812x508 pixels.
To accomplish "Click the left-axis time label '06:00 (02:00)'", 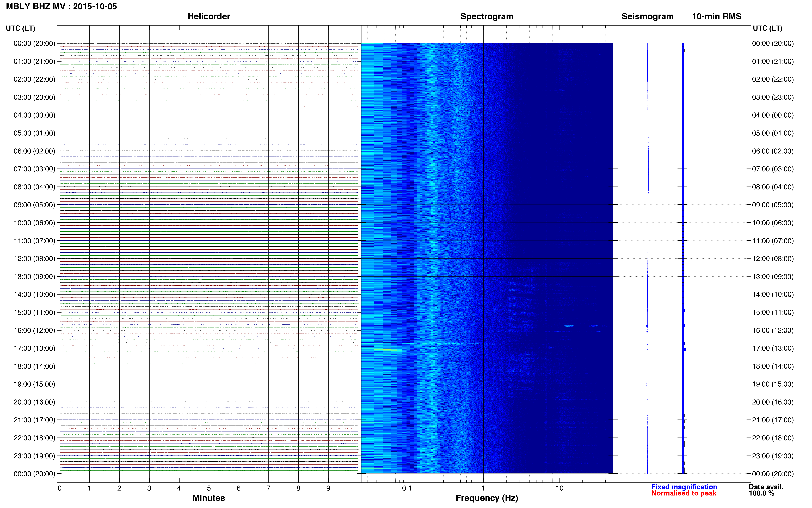I will [34, 151].
